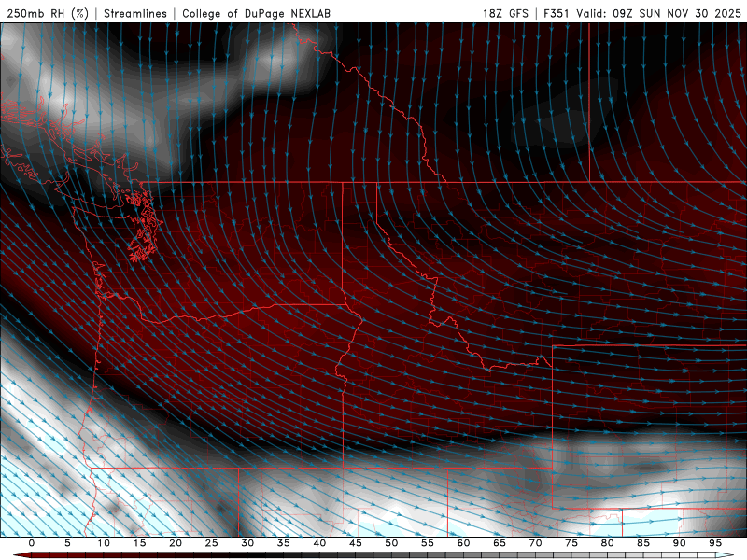Click the 'F351' forecast hour text
This screenshot has height=560, width=747.
click(557, 13)
